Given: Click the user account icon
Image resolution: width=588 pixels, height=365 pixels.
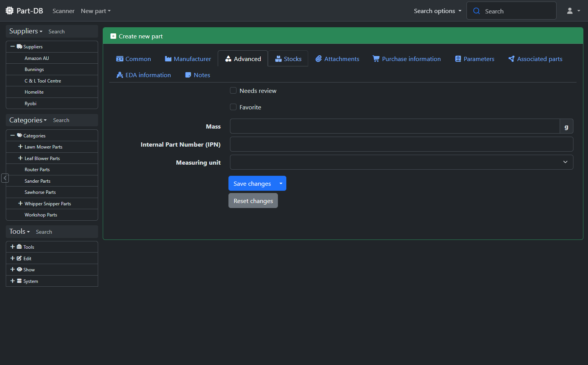Looking at the screenshot, I should coord(570,11).
